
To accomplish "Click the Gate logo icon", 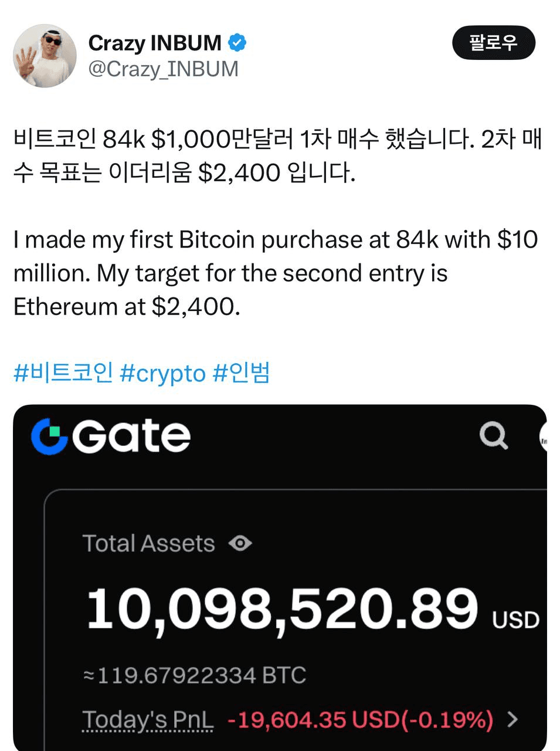I will 49,436.
